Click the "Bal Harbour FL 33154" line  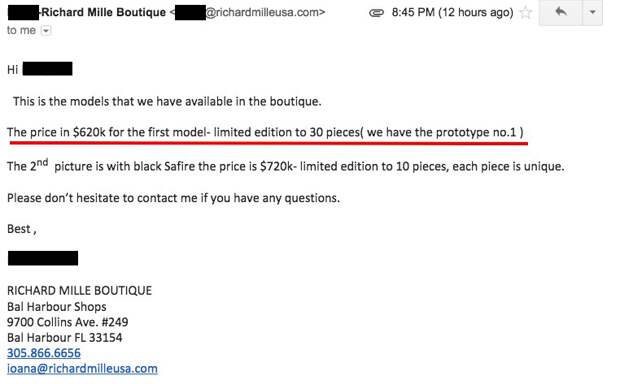(64, 338)
